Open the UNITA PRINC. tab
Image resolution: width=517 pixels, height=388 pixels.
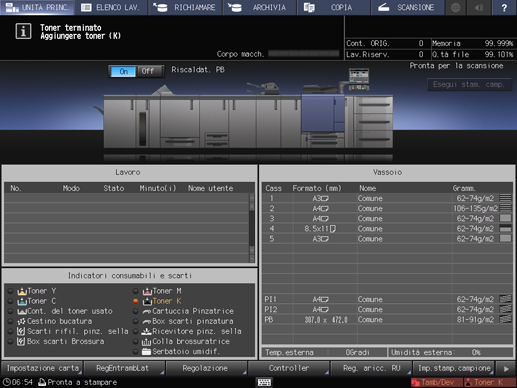point(37,7)
